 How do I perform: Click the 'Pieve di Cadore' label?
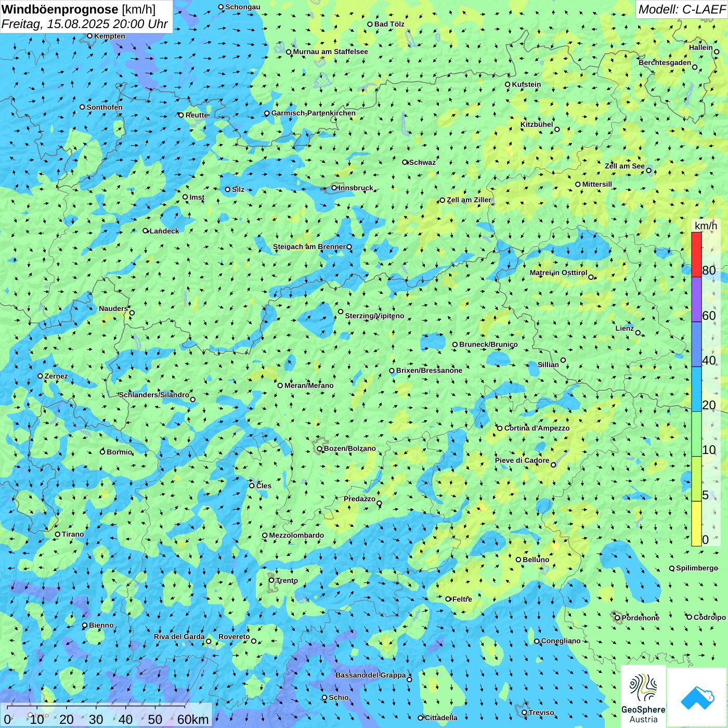[522, 460]
